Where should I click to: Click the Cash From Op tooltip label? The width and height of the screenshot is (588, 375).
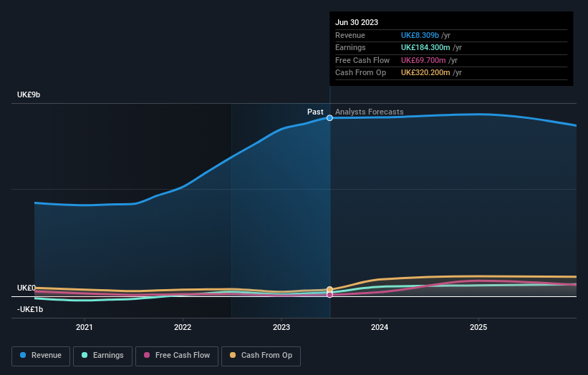[x=360, y=73]
